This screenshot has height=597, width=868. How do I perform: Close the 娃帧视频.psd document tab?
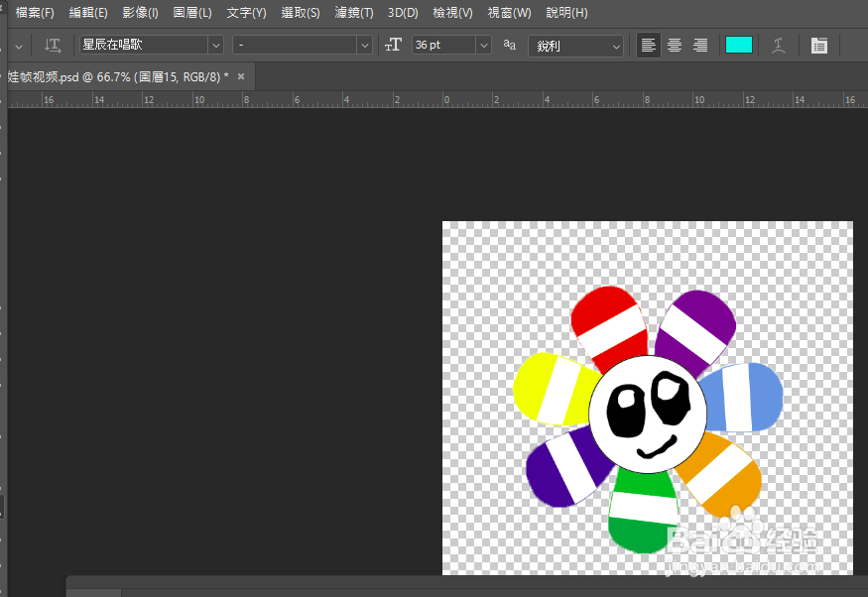point(241,76)
